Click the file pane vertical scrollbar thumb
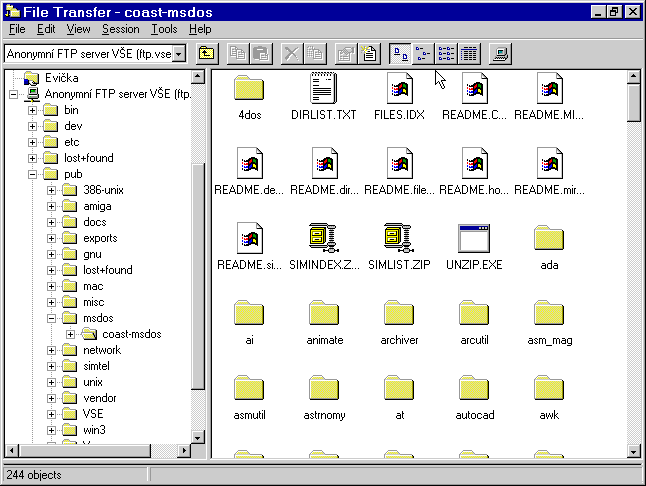 [634, 103]
